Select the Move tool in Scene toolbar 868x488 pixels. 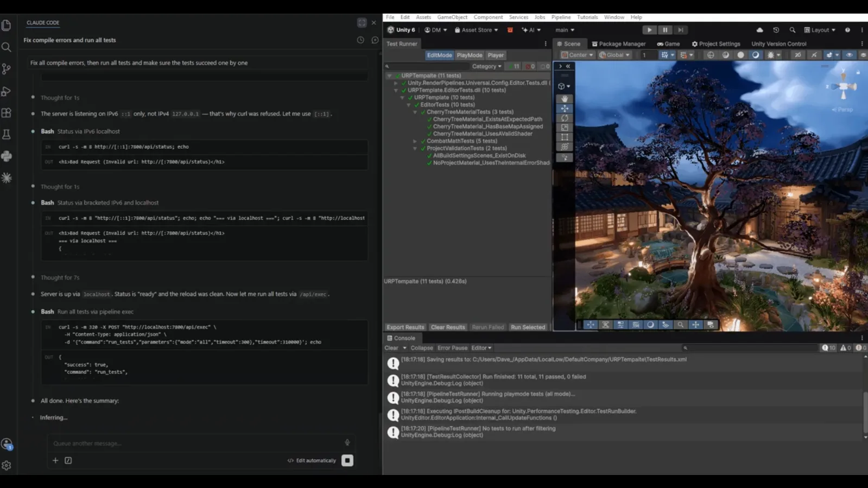565,109
